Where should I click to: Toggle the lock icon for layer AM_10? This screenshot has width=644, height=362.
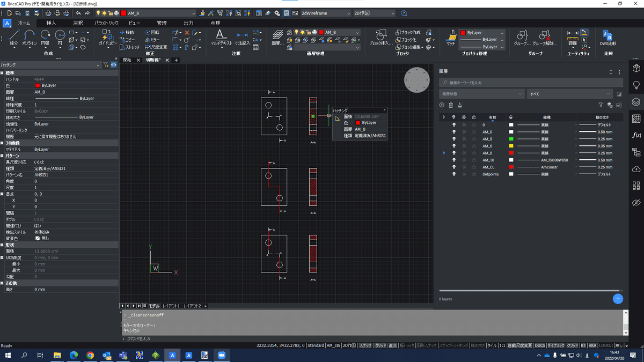click(x=473, y=160)
